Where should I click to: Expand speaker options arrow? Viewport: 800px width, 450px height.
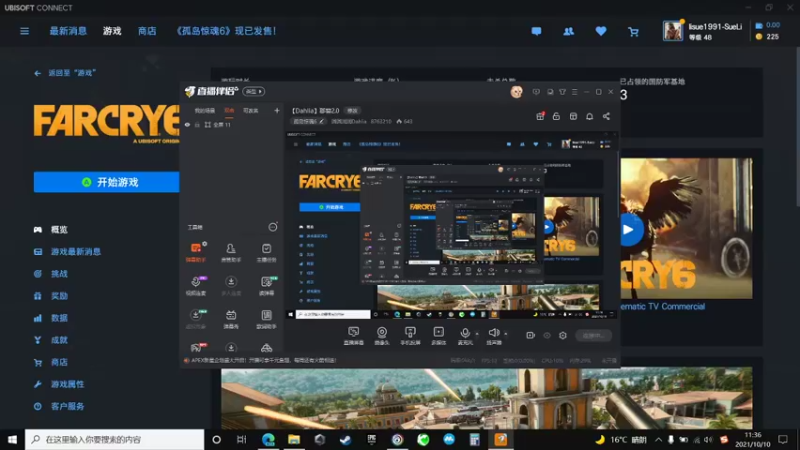[x=506, y=334]
